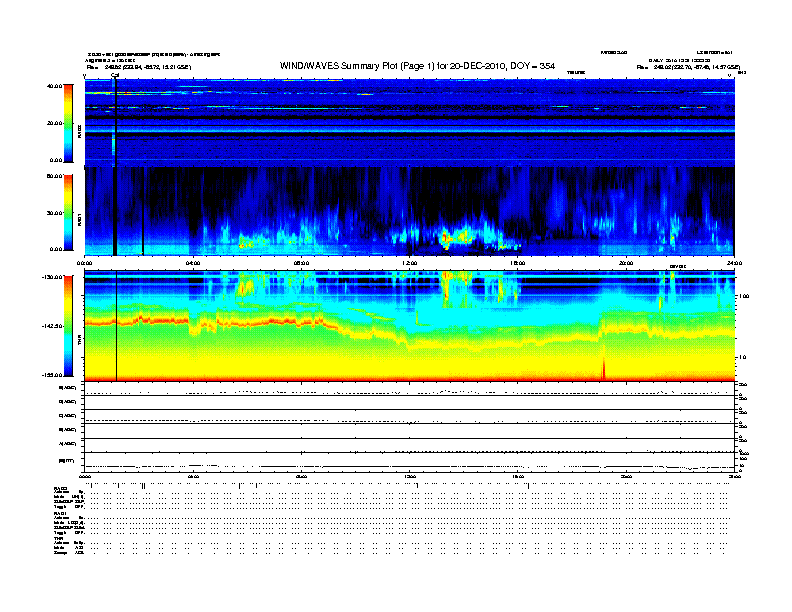Click the 100 frequency label beside TNR panel

[x=744, y=296]
